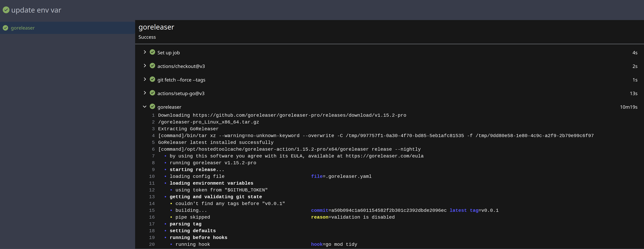Click the 'Success' job status text
644x249 pixels.
point(147,37)
